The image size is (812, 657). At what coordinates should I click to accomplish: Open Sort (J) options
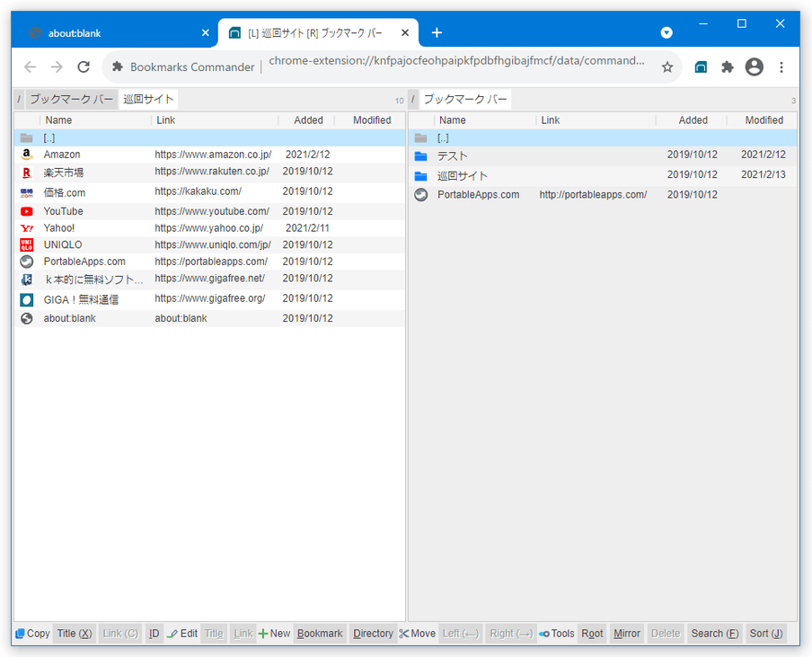click(x=766, y=633)
